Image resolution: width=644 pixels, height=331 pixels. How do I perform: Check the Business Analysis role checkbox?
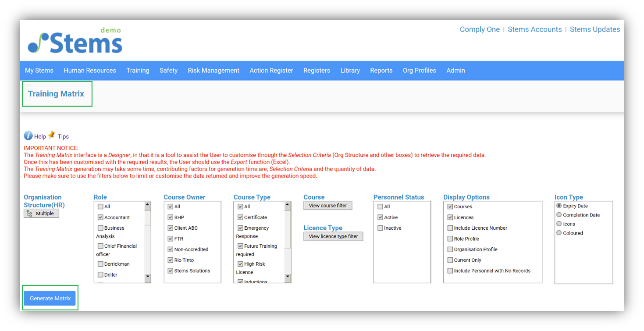point(100,228)
